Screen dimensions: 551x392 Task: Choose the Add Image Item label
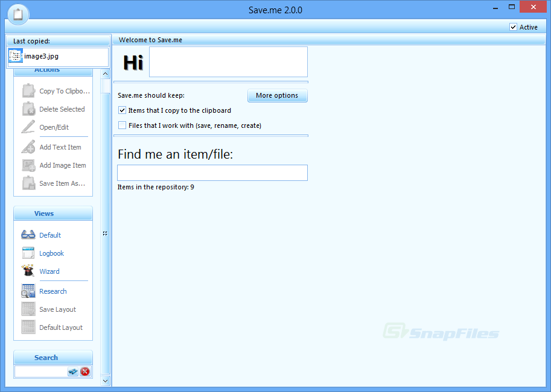(63, 165)
